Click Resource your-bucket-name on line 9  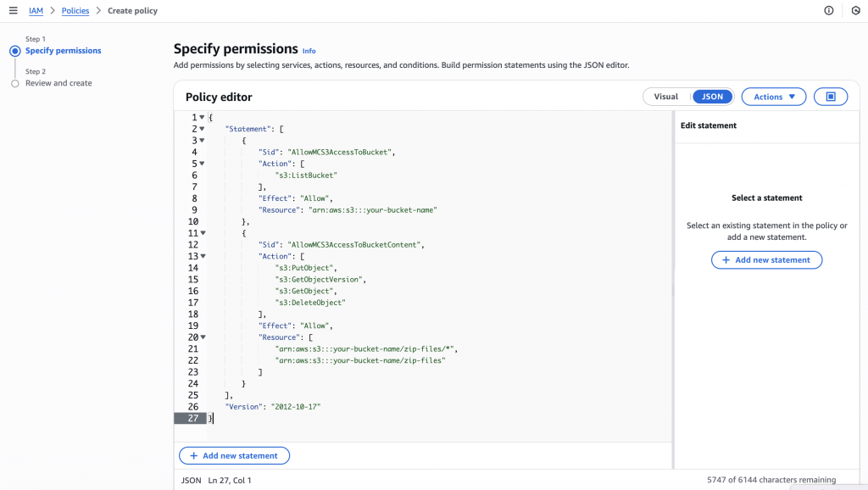pos(373,210)
